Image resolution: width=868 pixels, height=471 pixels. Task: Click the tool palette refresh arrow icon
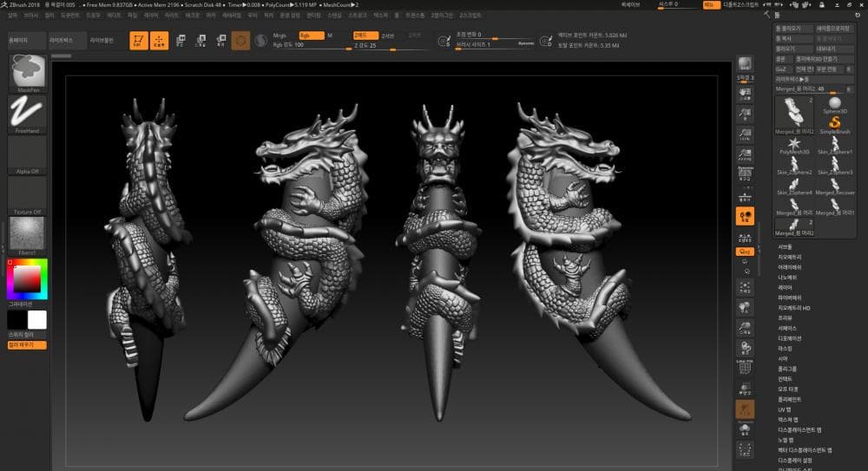click(x=857, y=16)
